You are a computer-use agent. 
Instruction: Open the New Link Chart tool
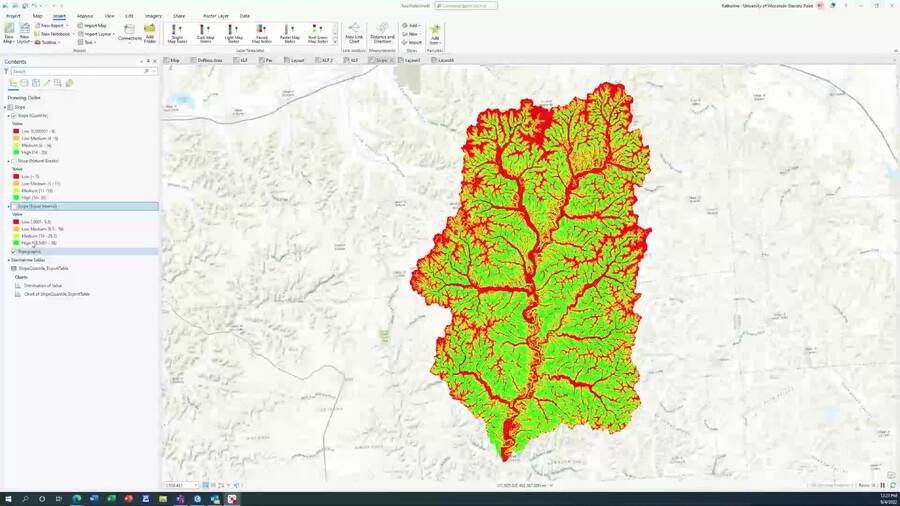click(354, 33)
